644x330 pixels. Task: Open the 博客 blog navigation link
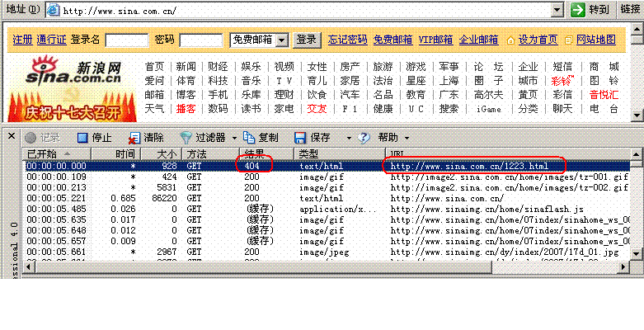[186, 95]
